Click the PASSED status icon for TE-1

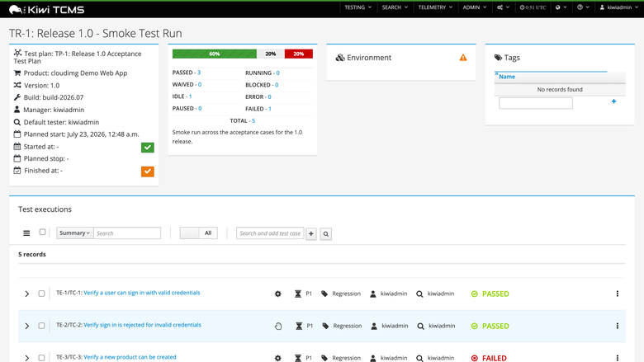click(x=475, y=294)
